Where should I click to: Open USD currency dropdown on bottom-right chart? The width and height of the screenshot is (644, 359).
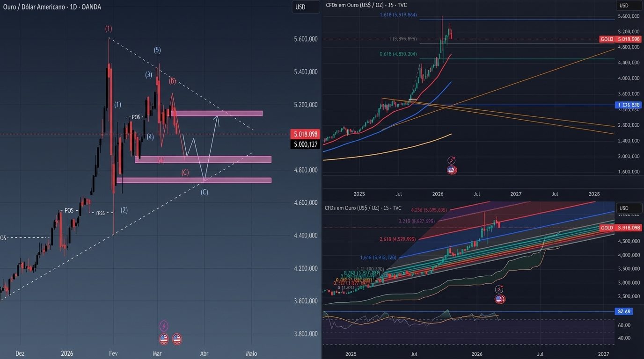[624, 208]
